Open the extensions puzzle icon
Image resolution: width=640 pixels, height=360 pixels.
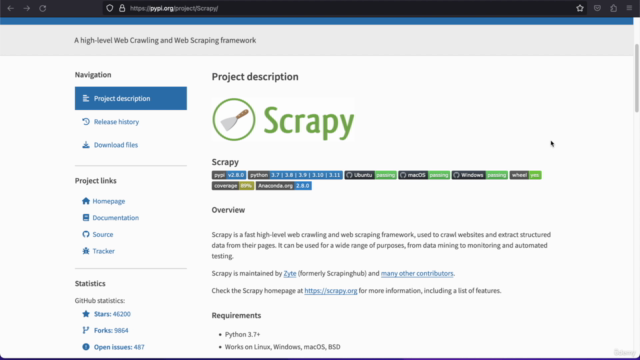[x=613, y=8]
